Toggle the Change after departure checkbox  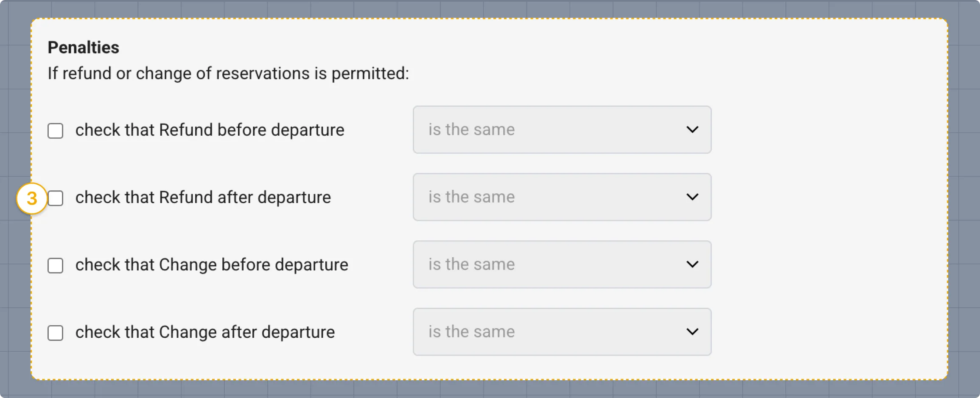pyautogui.click(x=55, y=333)
